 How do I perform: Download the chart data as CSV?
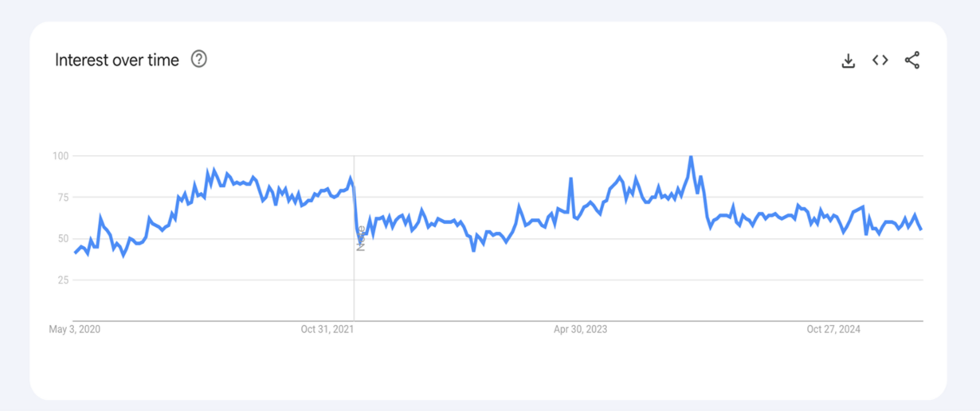click(x=849, y=61)
